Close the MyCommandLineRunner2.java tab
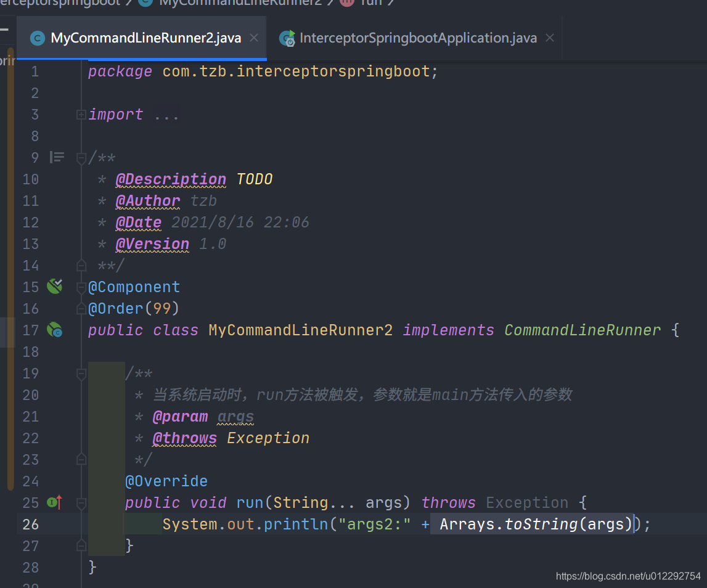 click(x=255, y=38)
